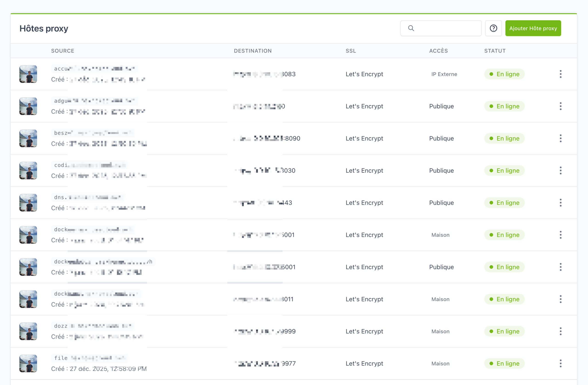588x385 pixels.
Task: Open the actions menu for the besz host
Action: pos(561,138)
